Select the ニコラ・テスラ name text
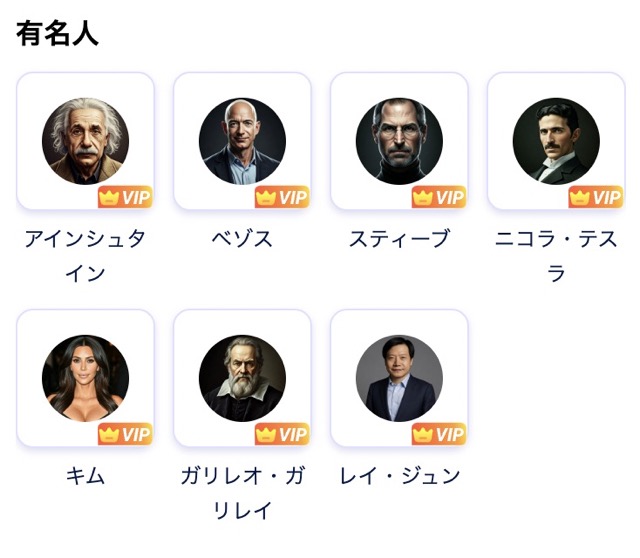Screen dimensions: 640x558 [x=556, y=255]
